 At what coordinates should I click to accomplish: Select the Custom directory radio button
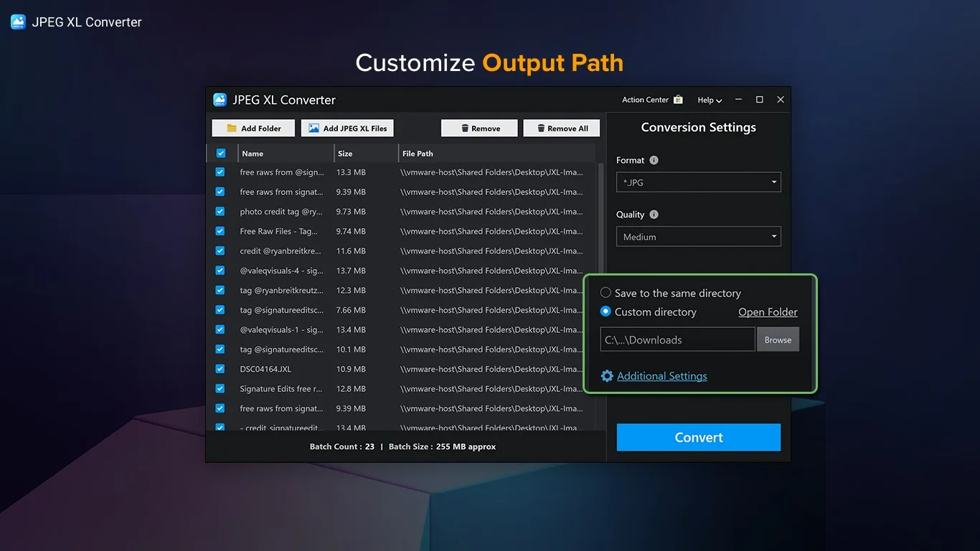(606, 311)
